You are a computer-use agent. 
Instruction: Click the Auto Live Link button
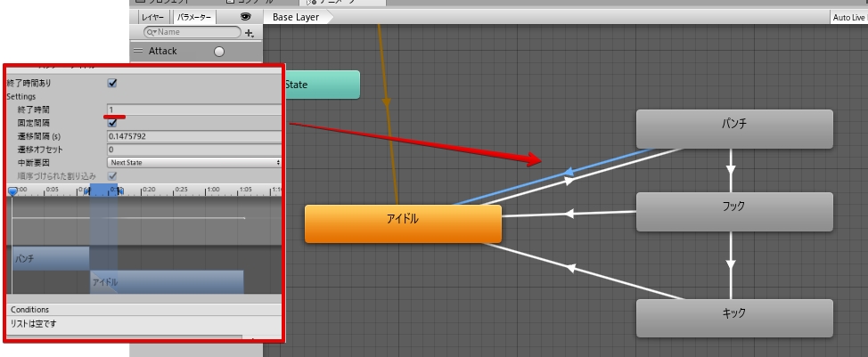coord(849,18)
